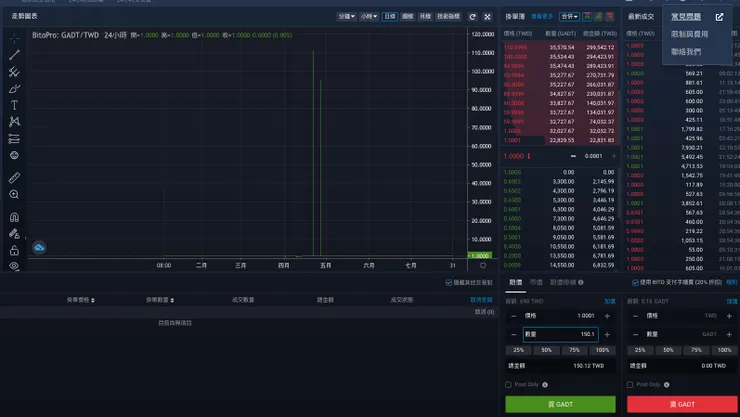The width and height of the screenshot is (740, 417).
Task: Select the brush drawing tool
Action: [x=14, y=89]
